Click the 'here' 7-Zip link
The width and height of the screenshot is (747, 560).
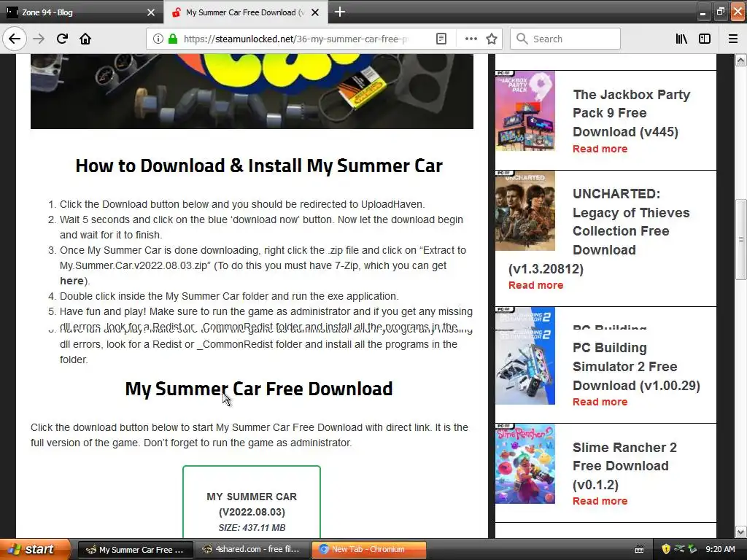(71, 281)
